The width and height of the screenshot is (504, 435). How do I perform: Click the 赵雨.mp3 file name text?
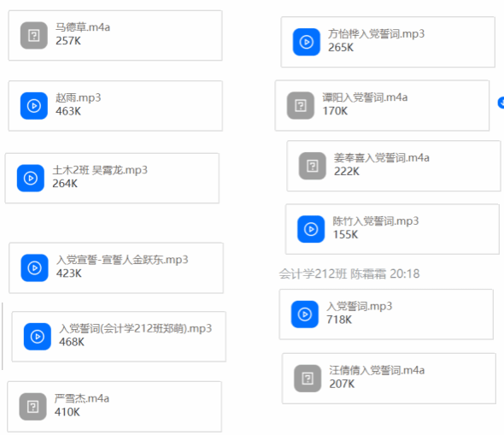(78, 97)
